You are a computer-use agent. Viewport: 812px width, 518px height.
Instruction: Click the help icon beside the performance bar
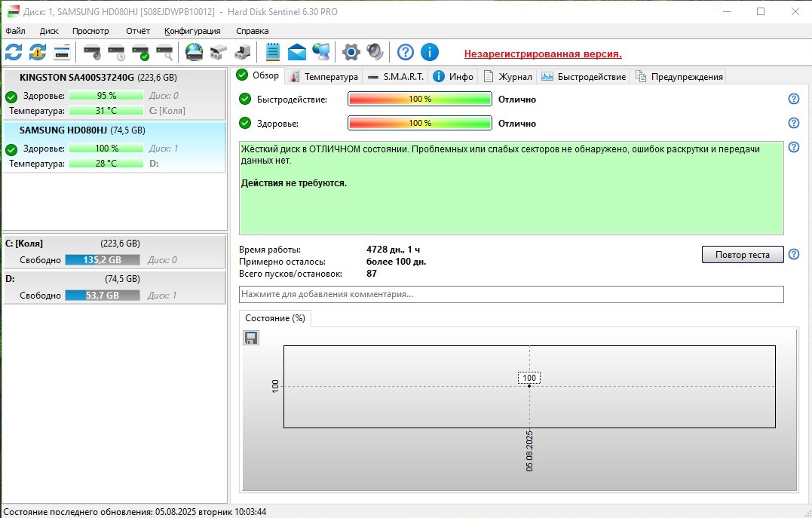[x=793, y=99]
